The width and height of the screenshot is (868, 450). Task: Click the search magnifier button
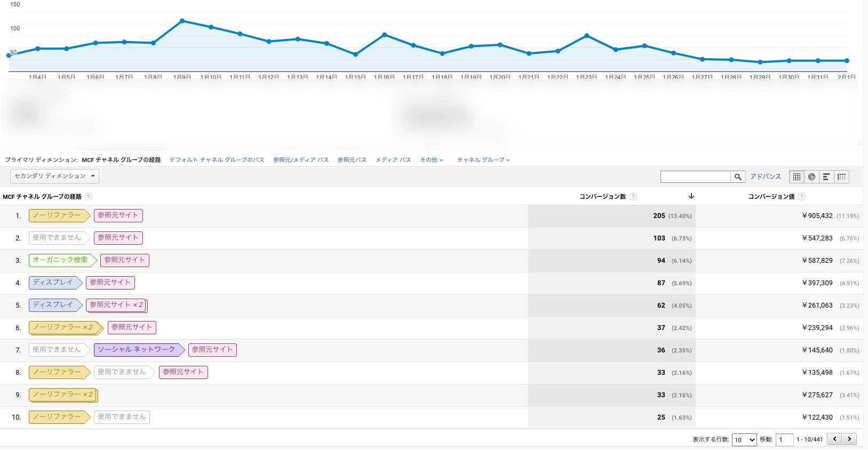pos(738,177)
